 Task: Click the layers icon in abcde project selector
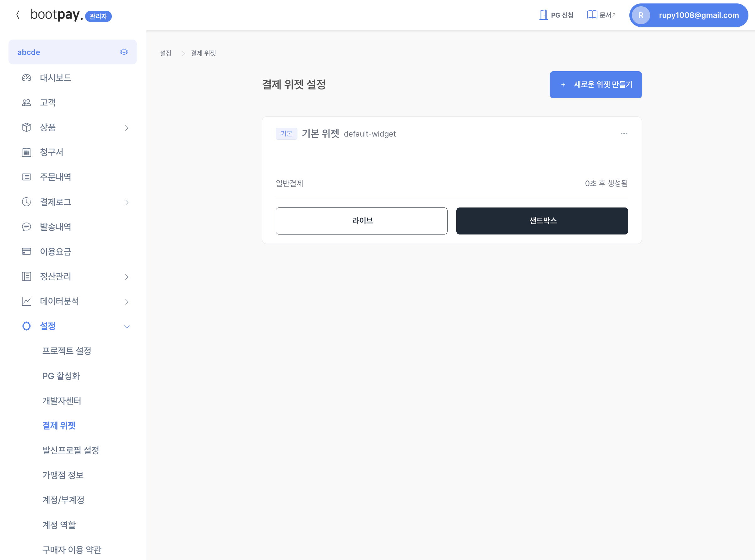point(124,52)
